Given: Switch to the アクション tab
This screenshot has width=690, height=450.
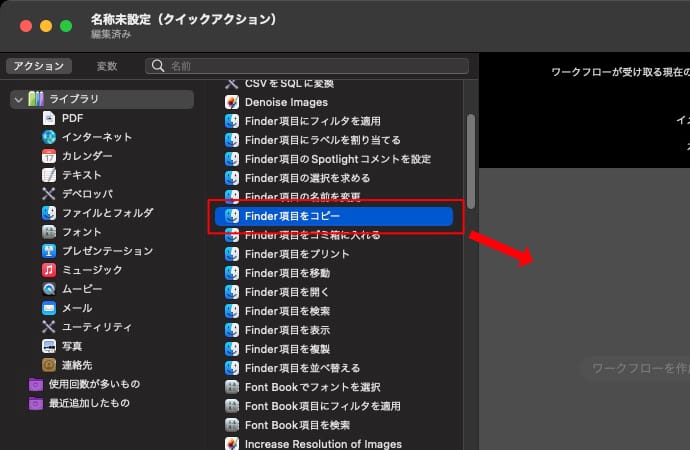Looking at the screenshot, I should (38, 66).
